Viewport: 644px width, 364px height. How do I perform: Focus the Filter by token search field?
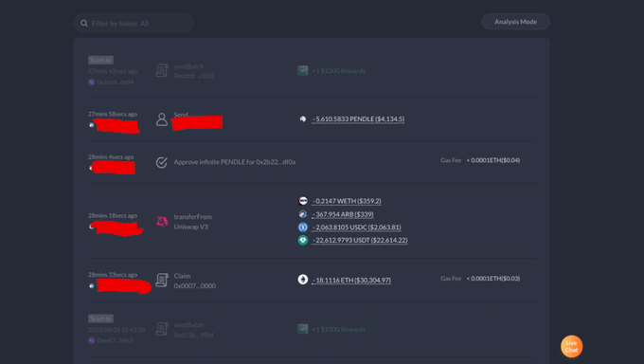[134, 24]
